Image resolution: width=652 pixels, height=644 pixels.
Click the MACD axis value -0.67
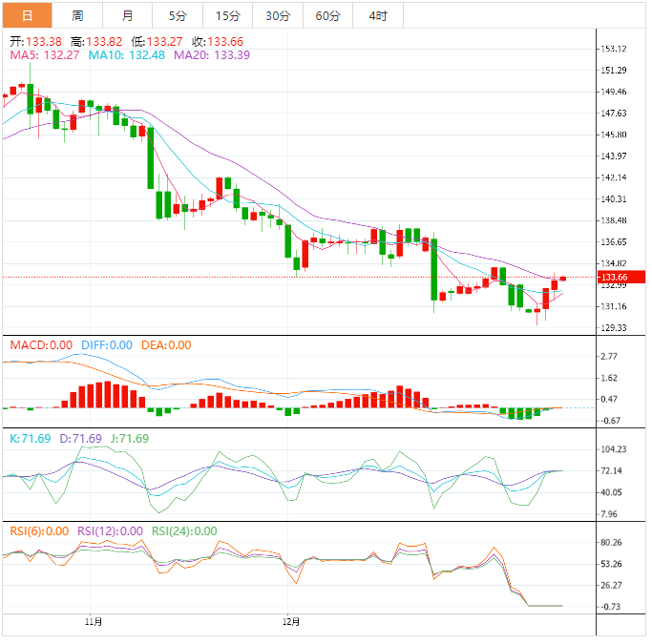610,421
